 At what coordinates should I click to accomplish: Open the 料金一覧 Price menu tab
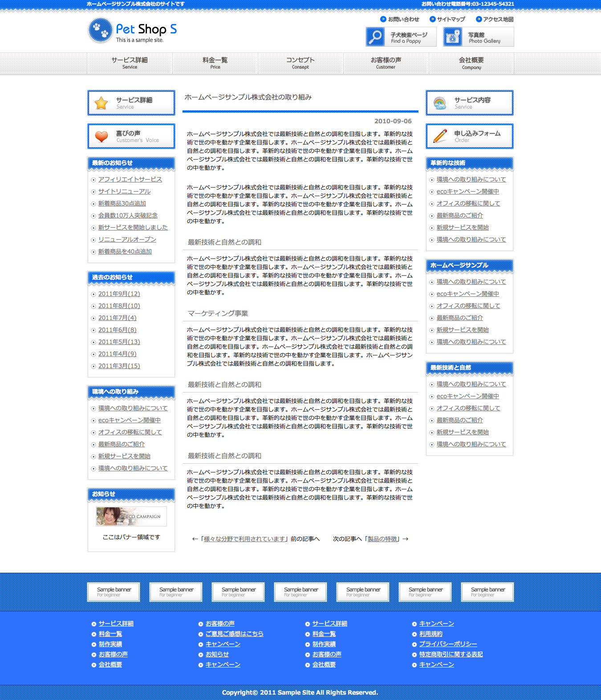pos(215,63)
